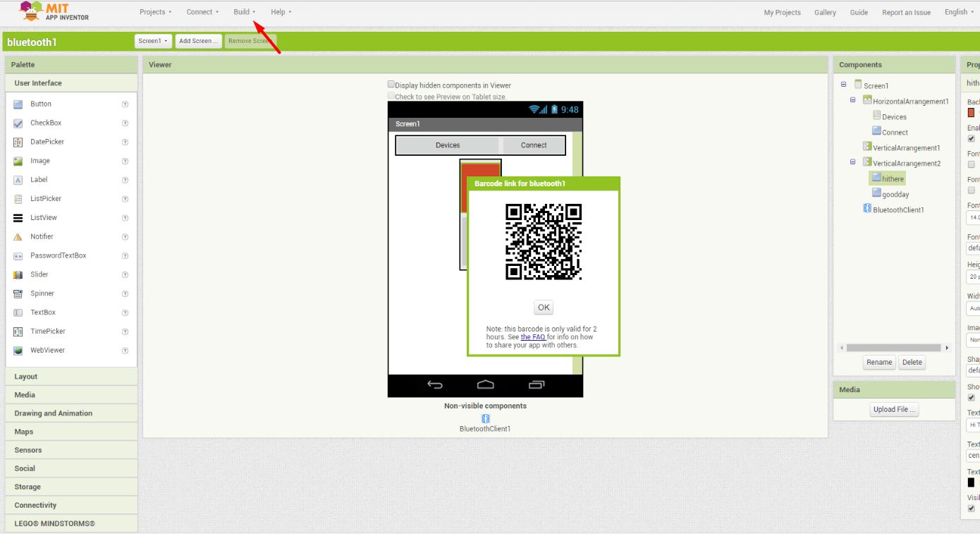Select the WebViewer globe icon

point(18,351)
